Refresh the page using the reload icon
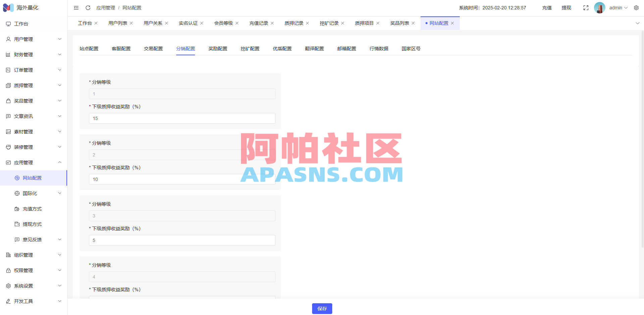Image resolution: width=644 pixels, height=315 pixels. pyautogui.click(x=88, y=7)
